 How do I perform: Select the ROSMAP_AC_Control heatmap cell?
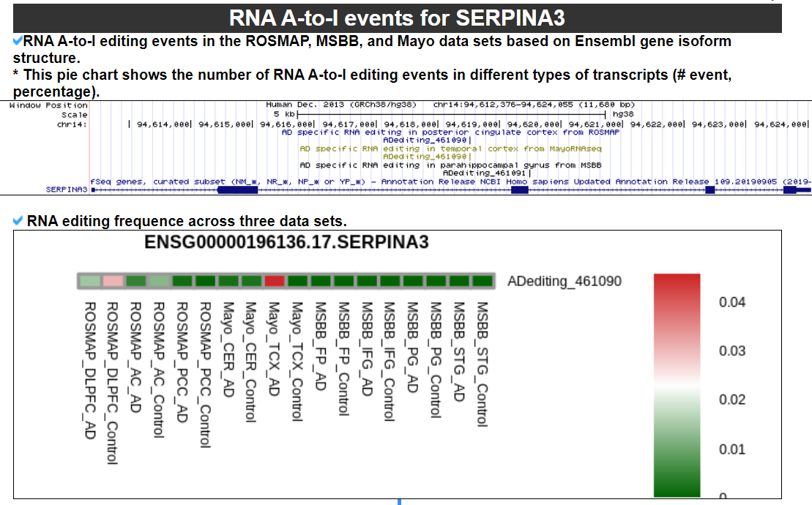(159, 281)
